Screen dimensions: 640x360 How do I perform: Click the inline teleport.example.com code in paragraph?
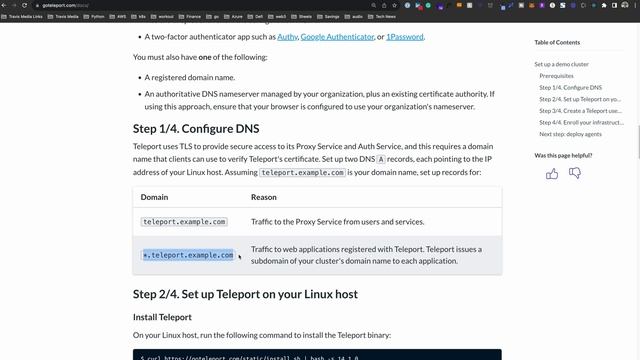pyautogui.click(x=302, y=172)
